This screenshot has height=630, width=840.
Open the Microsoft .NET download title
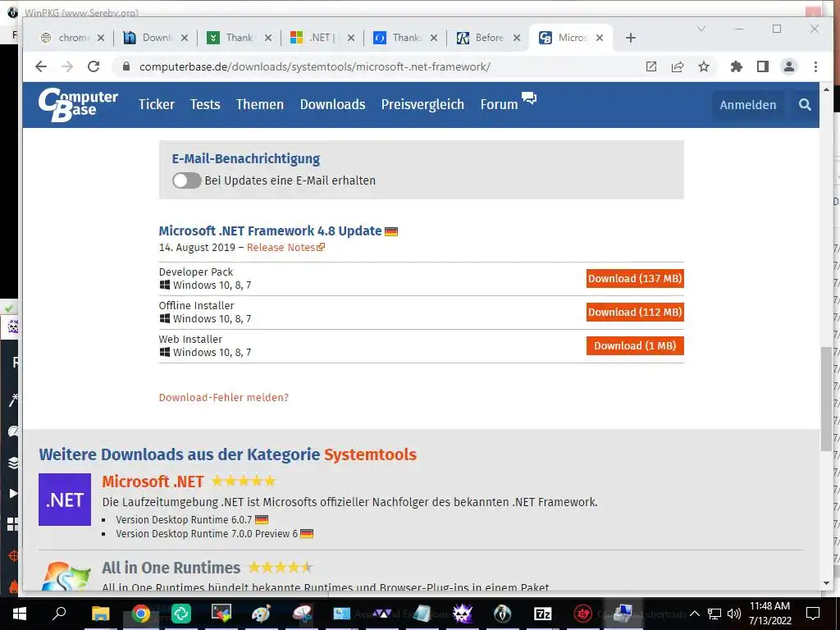click(153, 482)
